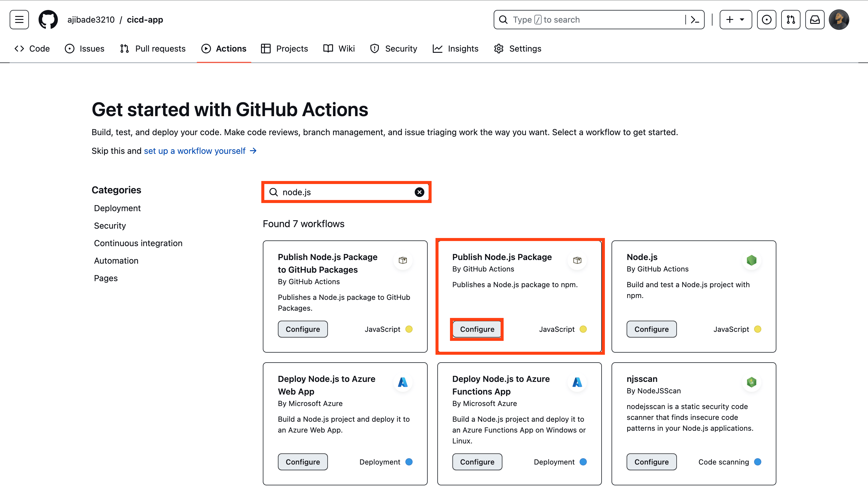Configure the Node.js workflow card
The image size is (868, 492).
tap(652, 329)
